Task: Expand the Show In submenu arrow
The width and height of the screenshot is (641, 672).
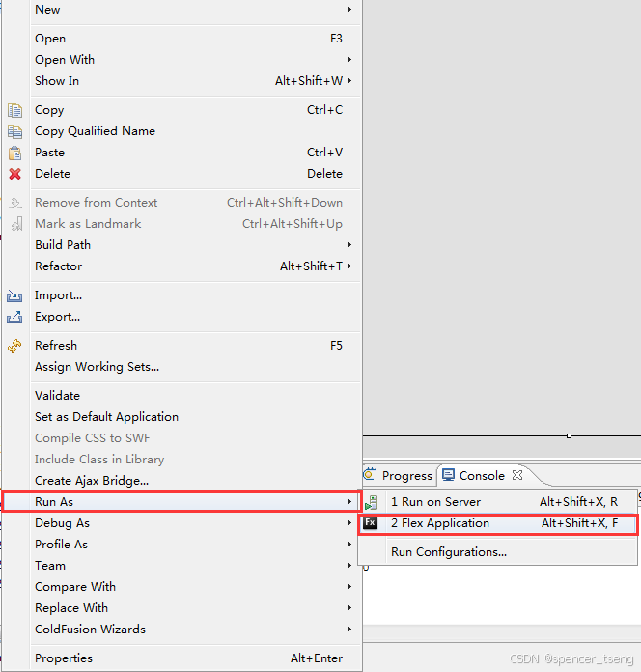Action: [x=349, y=80]
